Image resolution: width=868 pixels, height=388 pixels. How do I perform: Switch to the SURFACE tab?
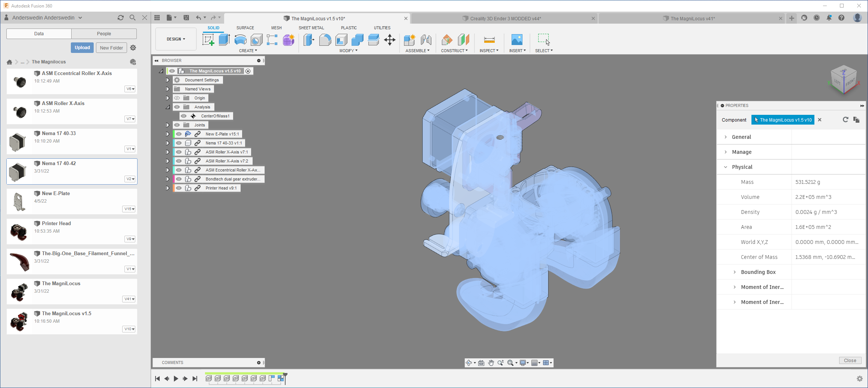(x=245, y=28)
